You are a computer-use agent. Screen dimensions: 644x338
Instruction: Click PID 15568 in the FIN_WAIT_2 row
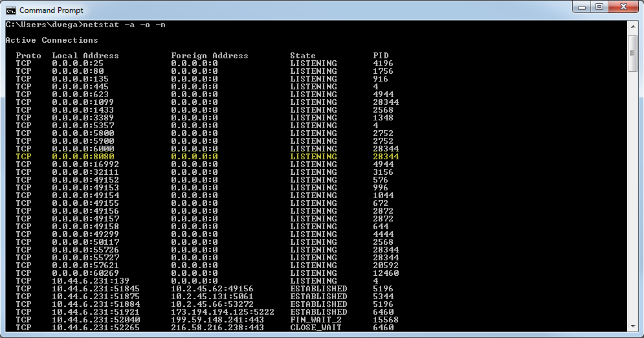386,321
